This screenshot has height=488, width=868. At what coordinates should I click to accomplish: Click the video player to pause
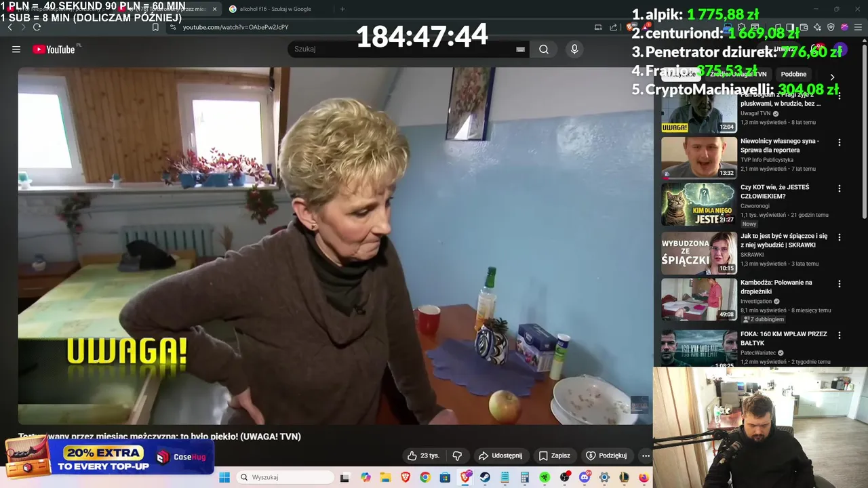[x=335, y=245]
